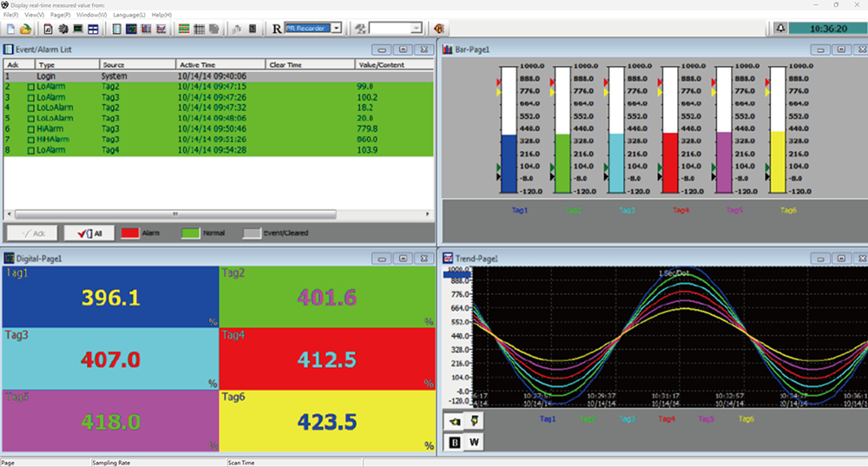Click the large R recorder icon
868x467 pixels.
tap(276, 29)
